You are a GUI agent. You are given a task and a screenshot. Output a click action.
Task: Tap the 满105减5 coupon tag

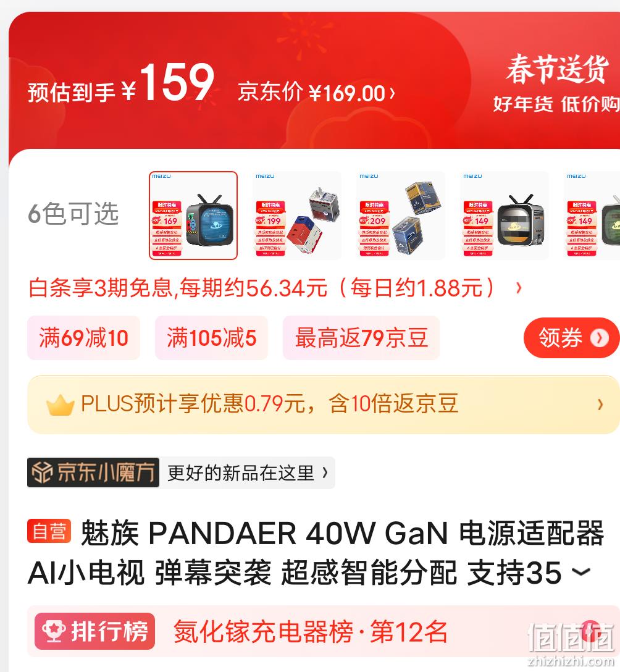coord(211,338)
